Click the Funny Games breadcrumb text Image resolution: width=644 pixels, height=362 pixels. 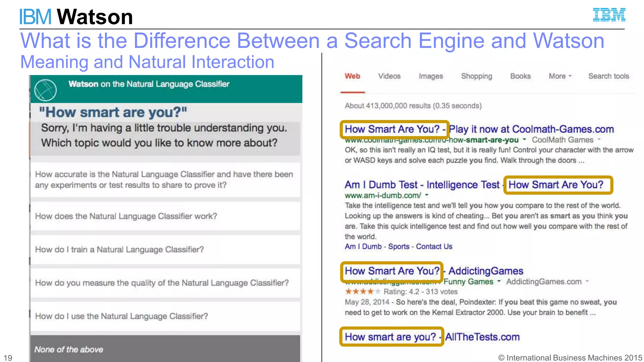pyautogui.click(x=469, y=282)
